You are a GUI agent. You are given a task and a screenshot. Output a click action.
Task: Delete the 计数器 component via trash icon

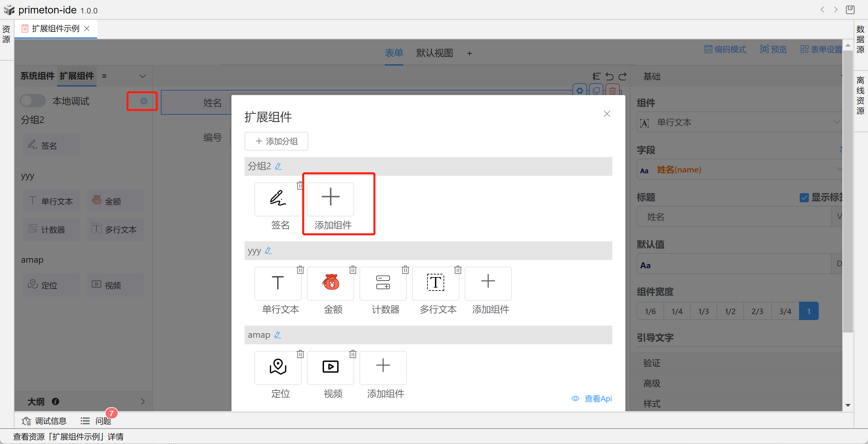click(x=405, y=270)
